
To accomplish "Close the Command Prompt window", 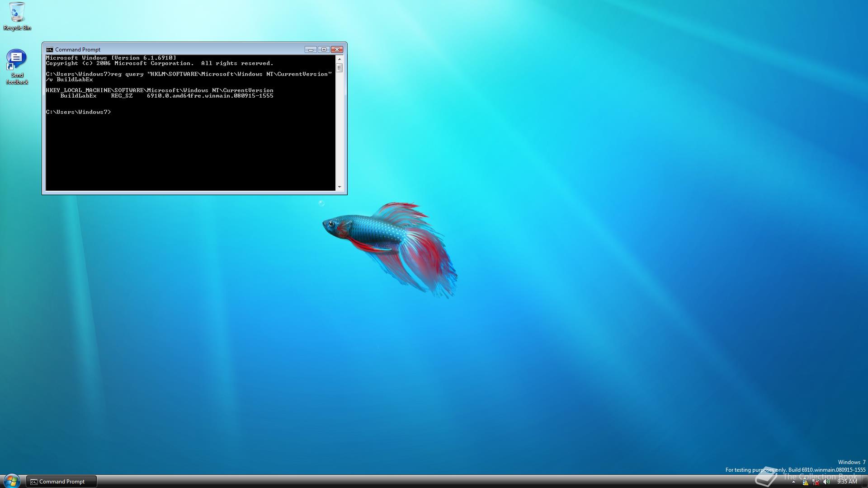I will 337,50.
